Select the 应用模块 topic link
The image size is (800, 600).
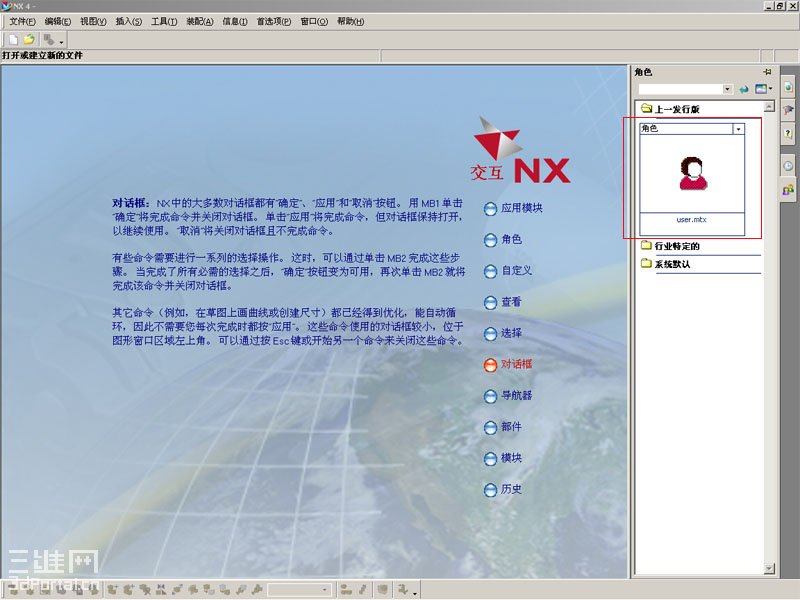(x=513, y=208)
